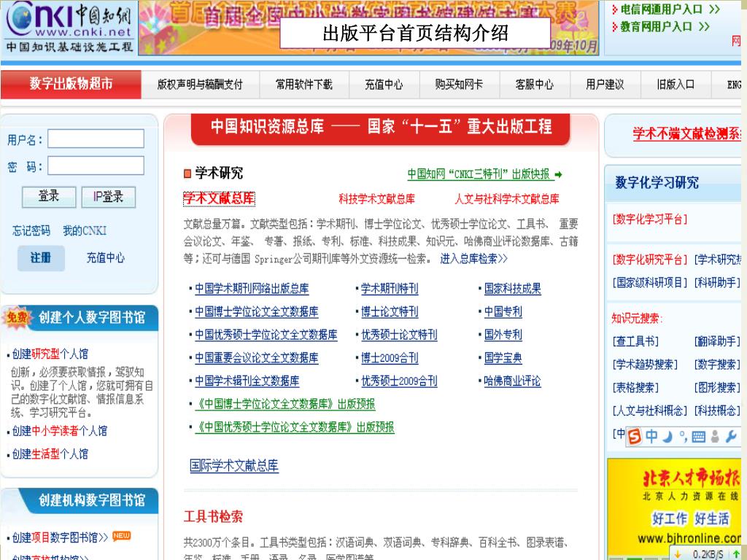Open 购买知网卡 menu item
747x560 pixels.
click(x=459, y=85)
